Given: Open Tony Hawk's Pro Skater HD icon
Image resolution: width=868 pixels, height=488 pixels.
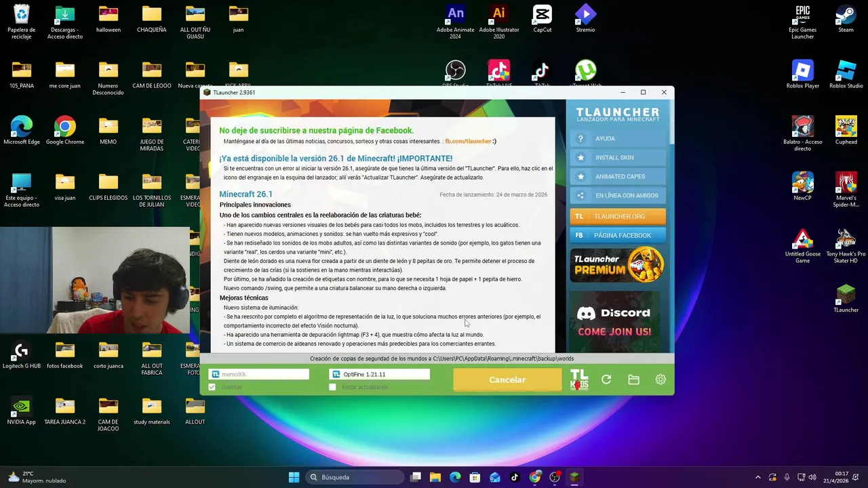Looking at the screenshot, I should tap(846, 245).
